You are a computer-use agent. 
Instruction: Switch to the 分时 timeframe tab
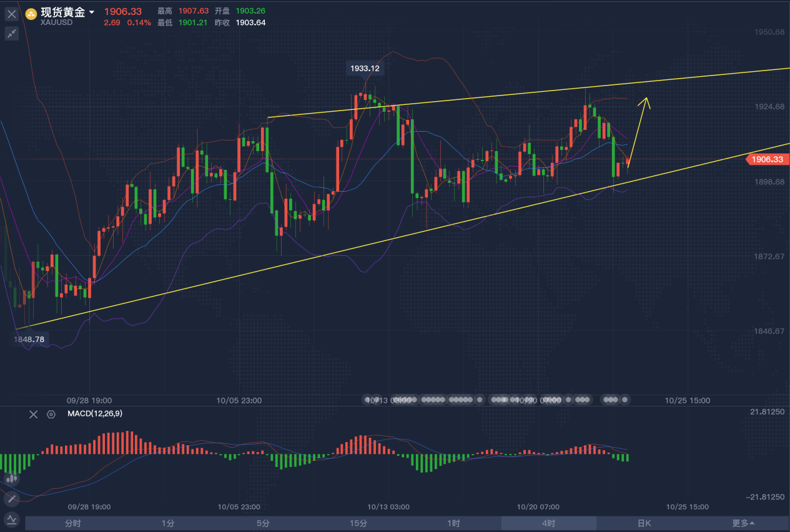tap(72, 523)
